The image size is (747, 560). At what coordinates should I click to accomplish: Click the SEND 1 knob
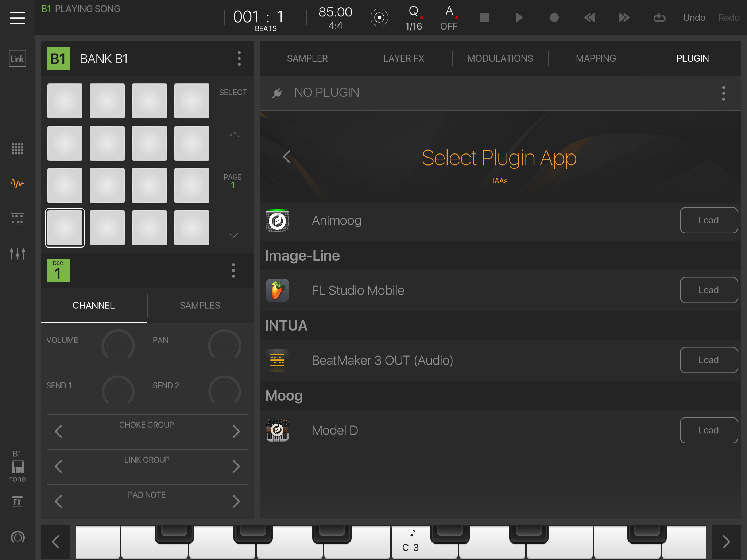click(x=118, y=391)
